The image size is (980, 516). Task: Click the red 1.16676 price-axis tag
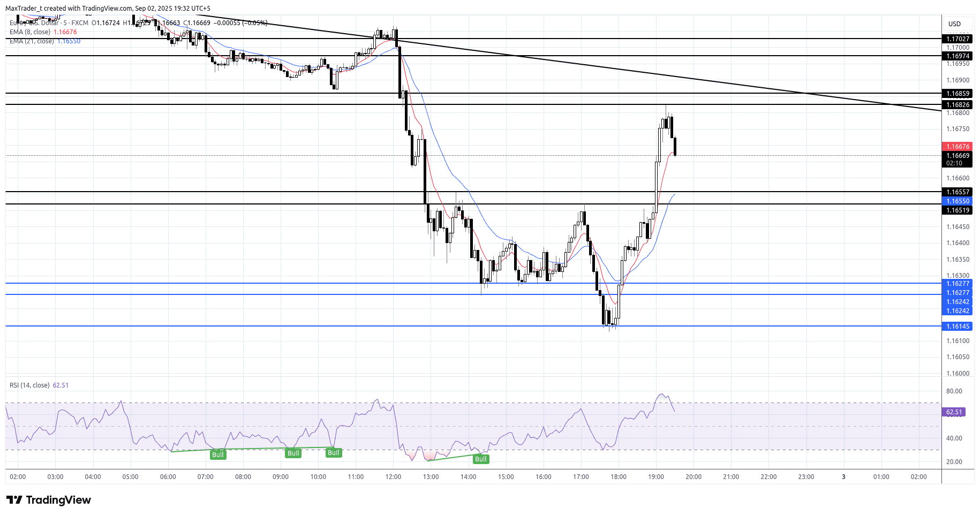(x=957, y=147)
